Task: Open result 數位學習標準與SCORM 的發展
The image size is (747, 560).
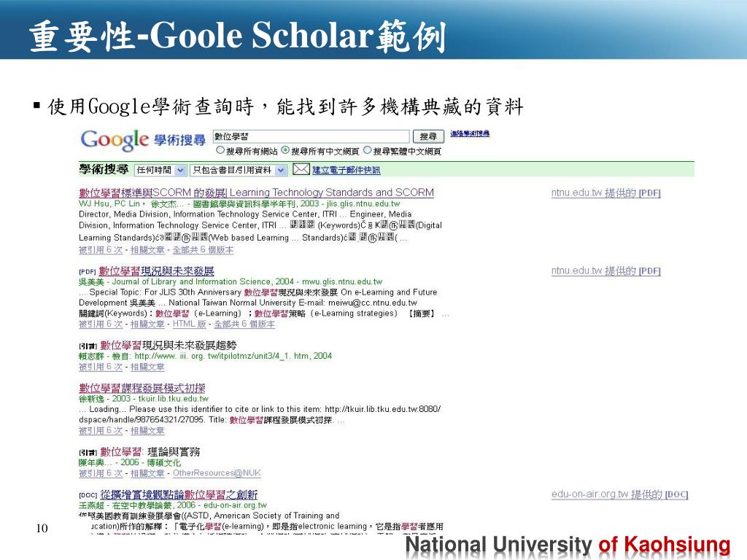Action: tap(256, 192)
